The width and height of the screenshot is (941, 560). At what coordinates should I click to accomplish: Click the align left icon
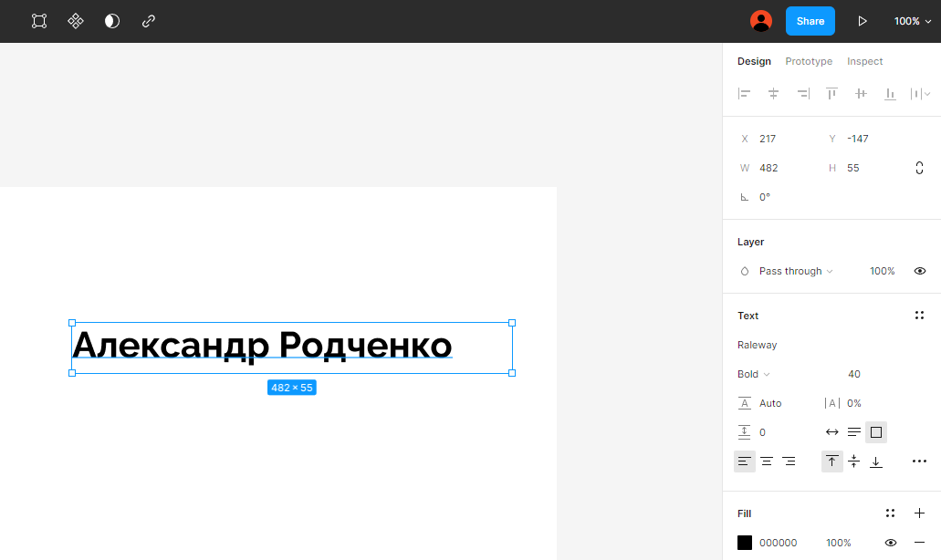(x=744, y=94)
